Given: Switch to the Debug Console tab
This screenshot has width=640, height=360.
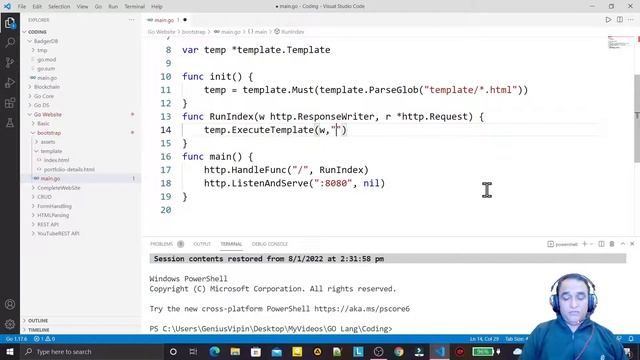Looking at the screenshot, I should 270,244.
